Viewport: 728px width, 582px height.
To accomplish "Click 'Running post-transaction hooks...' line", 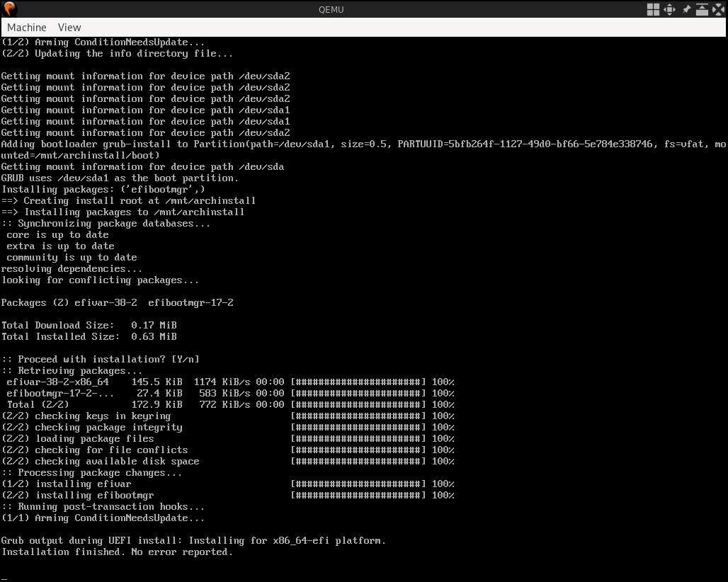I will coord(103,507).
